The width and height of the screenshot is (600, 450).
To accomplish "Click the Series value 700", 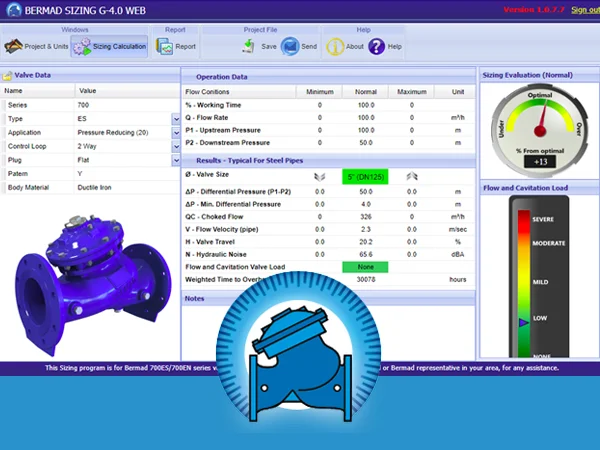I will tap(83, 105).
